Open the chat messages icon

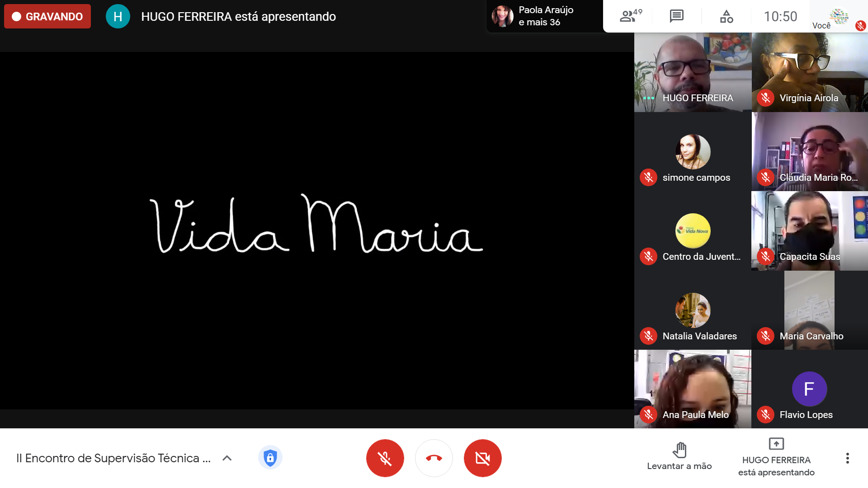pos(676,16)
